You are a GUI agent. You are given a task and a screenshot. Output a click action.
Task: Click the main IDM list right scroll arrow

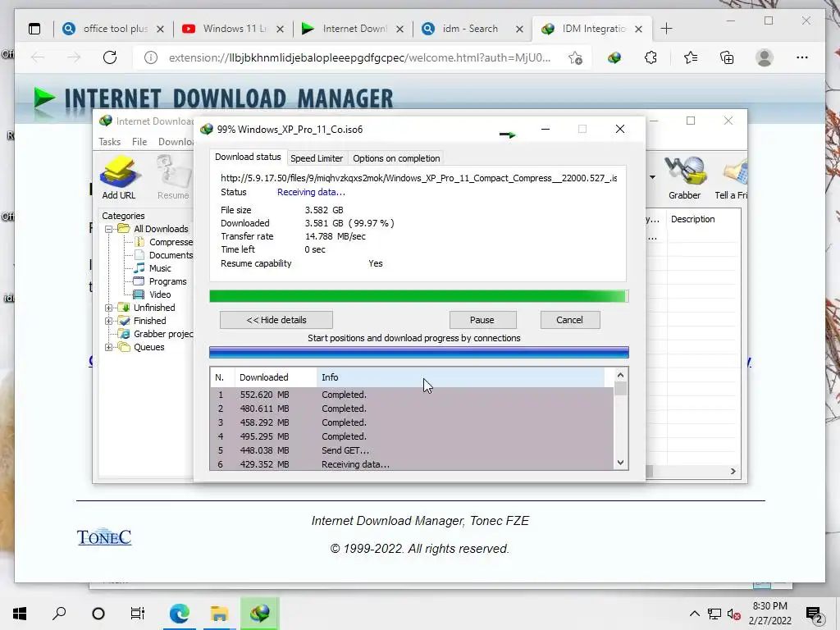click(733, 472)
